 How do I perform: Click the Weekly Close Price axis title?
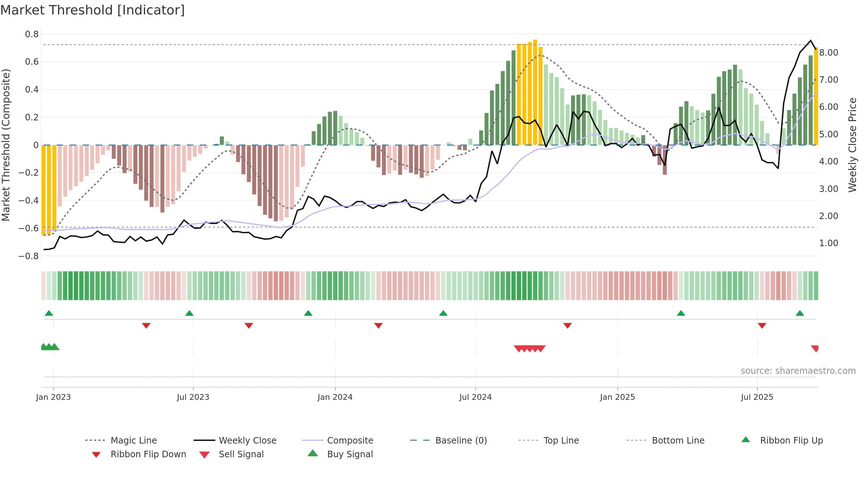[x=852, y=145]
